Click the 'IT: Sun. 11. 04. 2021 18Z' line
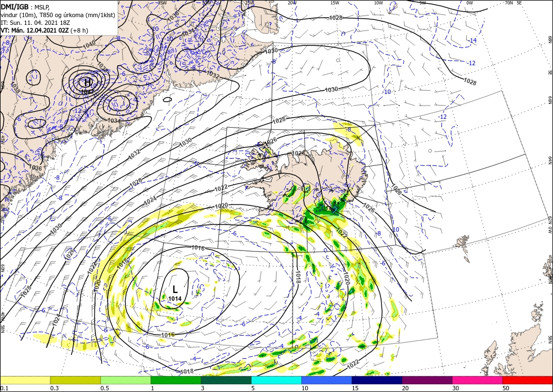The image size is (553, 392). pos(34,23)
